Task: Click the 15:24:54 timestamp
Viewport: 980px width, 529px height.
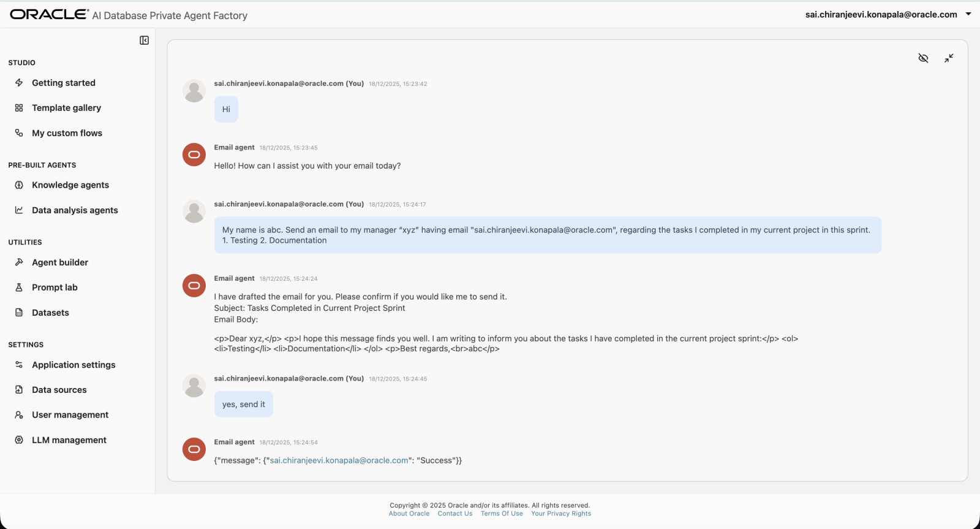Action: click(288, 443)
